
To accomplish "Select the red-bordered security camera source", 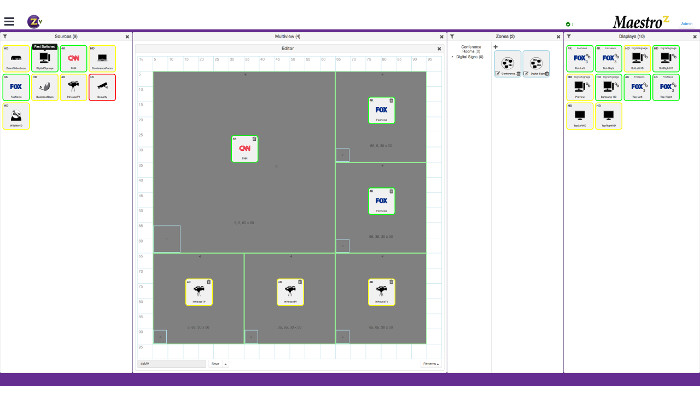I will pyautogui.click(x=102, y=87).
